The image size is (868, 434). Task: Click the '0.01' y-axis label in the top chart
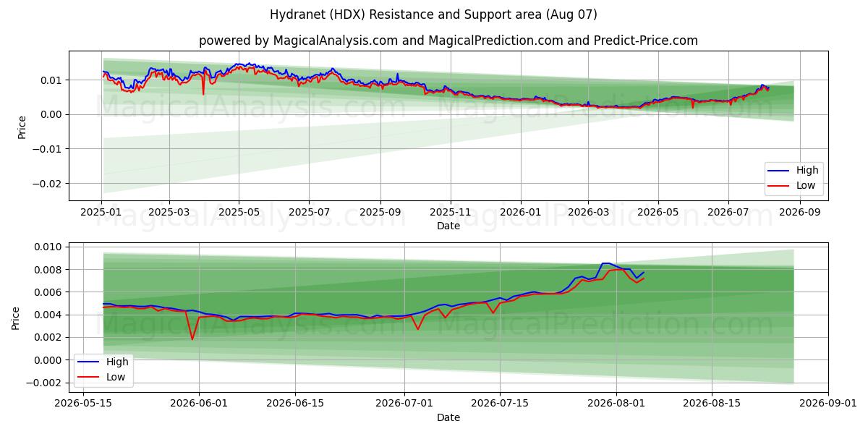[x=54, y=80]
